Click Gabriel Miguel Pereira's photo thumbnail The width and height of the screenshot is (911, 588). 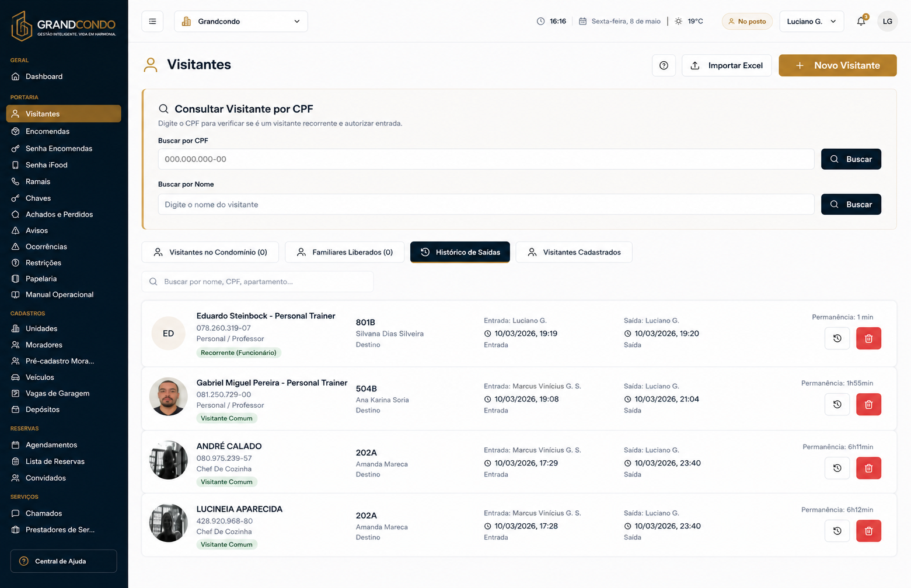[169, 397]
